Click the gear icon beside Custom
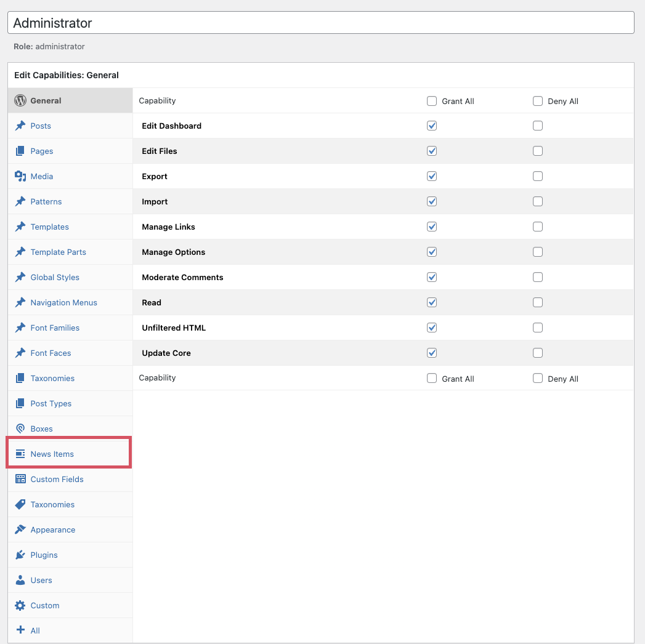 pos(20,605)
